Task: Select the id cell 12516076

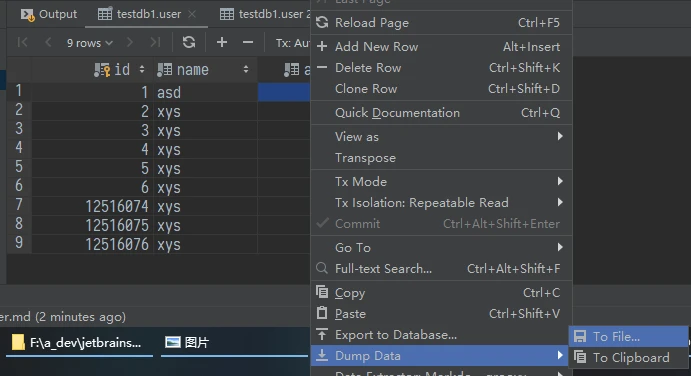Action: (x=93, y=244)
